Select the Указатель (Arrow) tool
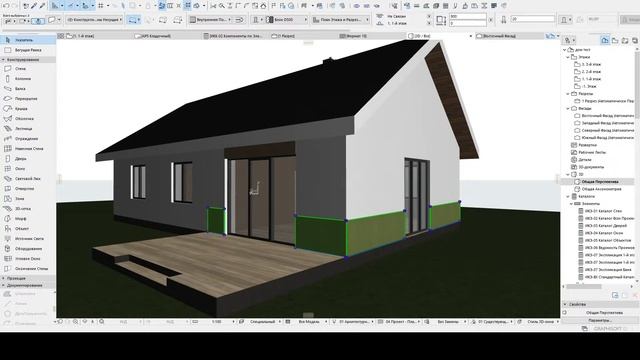The image size is (640, 360). (28, 40)
